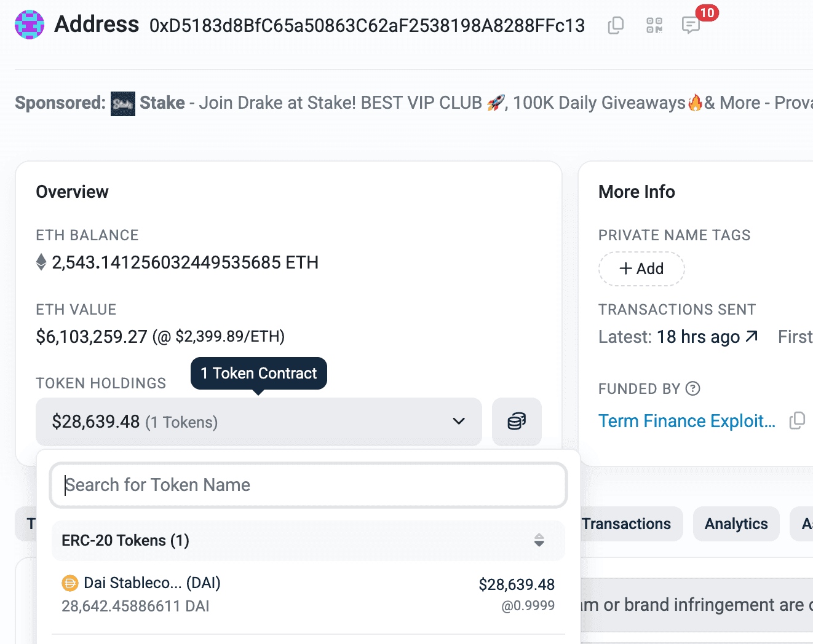This screenshot has height=644, width=813.
Task: Click the Dai Stablecoin token icon
Action: (x=70, y=583)
